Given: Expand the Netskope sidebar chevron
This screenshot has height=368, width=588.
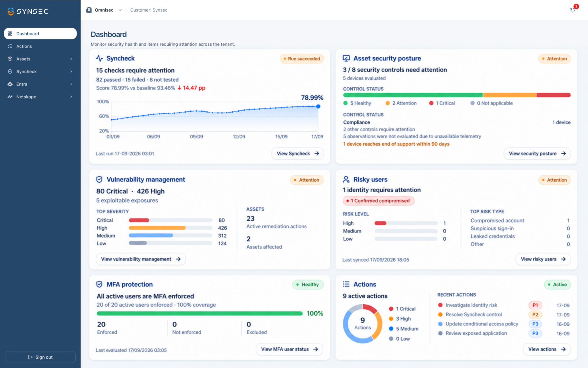Looking at the screenshot, I should coord(71,97).
